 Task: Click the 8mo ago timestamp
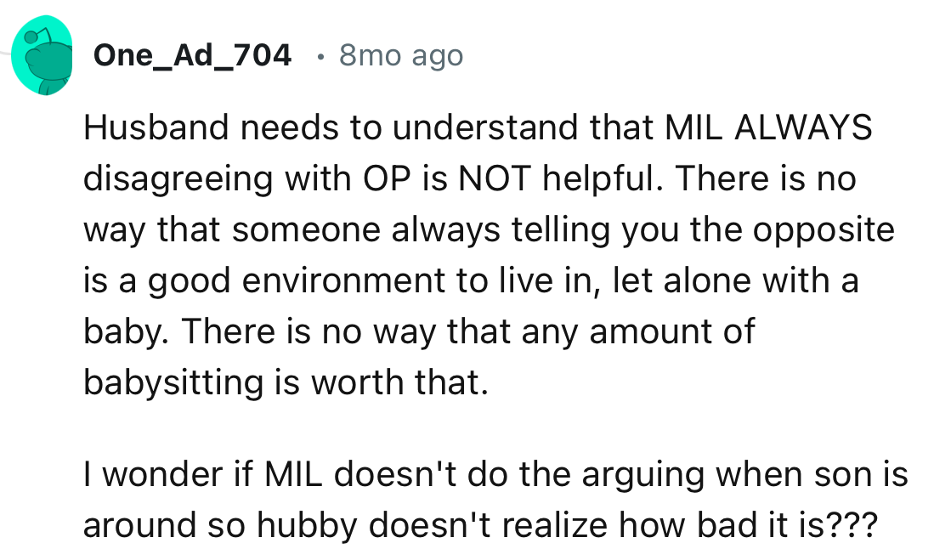(399, 55)
